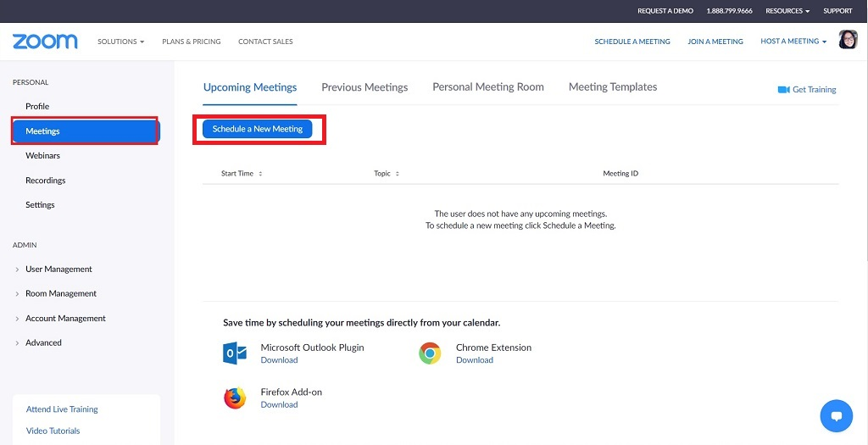The width and height of the screenshot is (868, 445).
Task: Open Attend Live Training link
Action: [62, 409]
